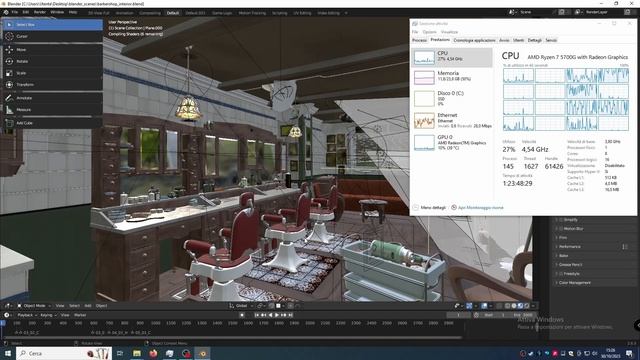Toggle the Simplify checkbox
The image size is (640, 360).
click(561, 220)
